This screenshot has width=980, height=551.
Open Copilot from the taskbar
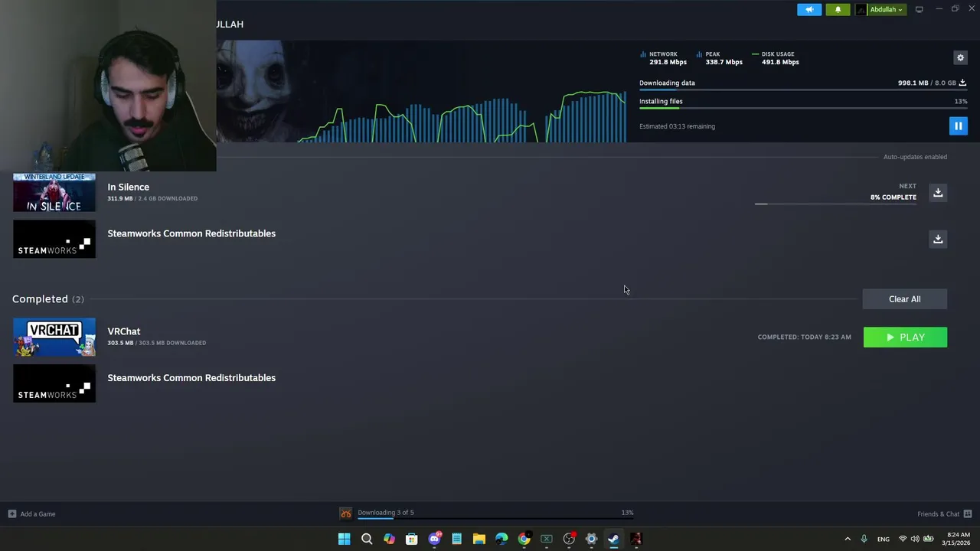point(389,539)
